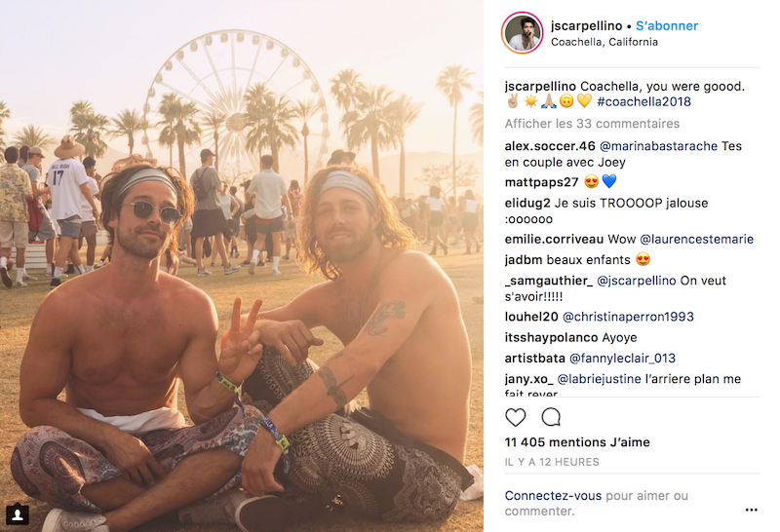Image resolution: width=780 pixels, height=532 pixels.
Task: Visit the alex.soccer.46 profile
Action: click(550, 146)
